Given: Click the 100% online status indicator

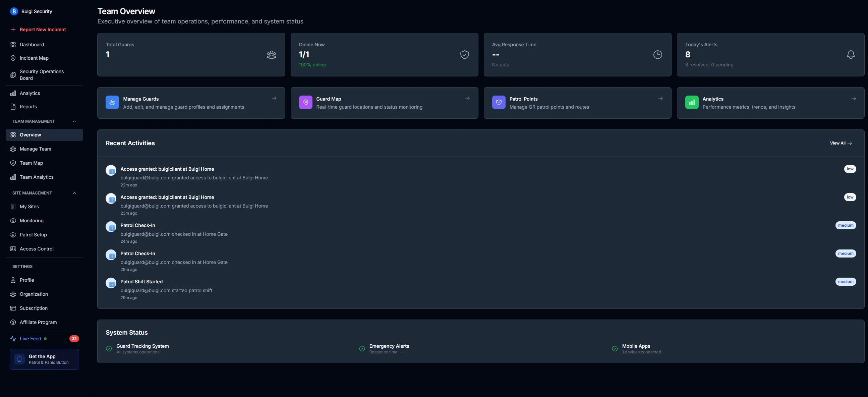Looking at the screenshot, I should pos(312,65).
